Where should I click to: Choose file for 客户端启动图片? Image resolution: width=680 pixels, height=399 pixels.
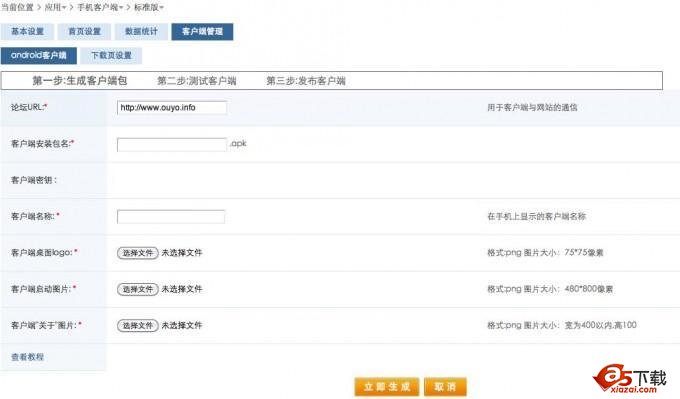click(x=137, y=289)
